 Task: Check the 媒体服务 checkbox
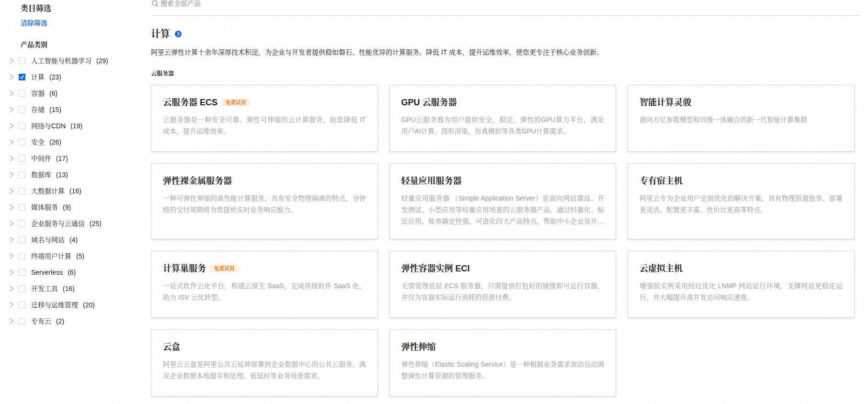[22, 207]
